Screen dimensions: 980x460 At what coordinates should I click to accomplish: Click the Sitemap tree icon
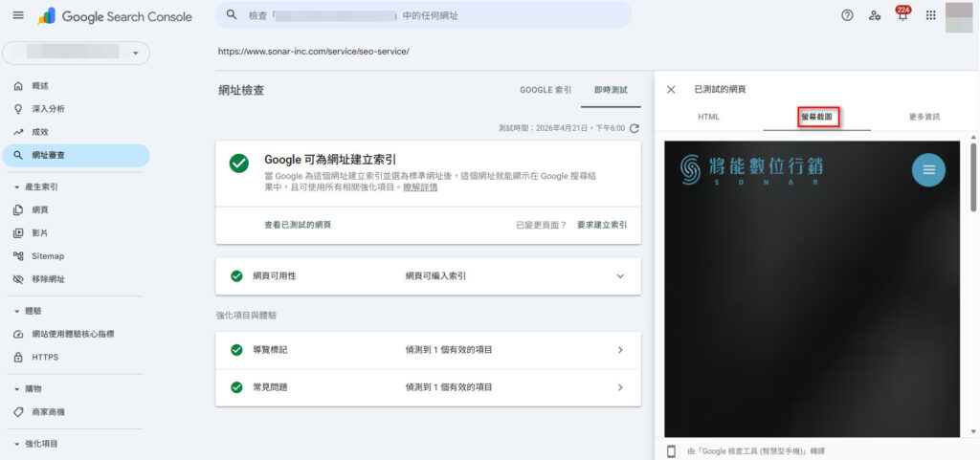(18, 256)
